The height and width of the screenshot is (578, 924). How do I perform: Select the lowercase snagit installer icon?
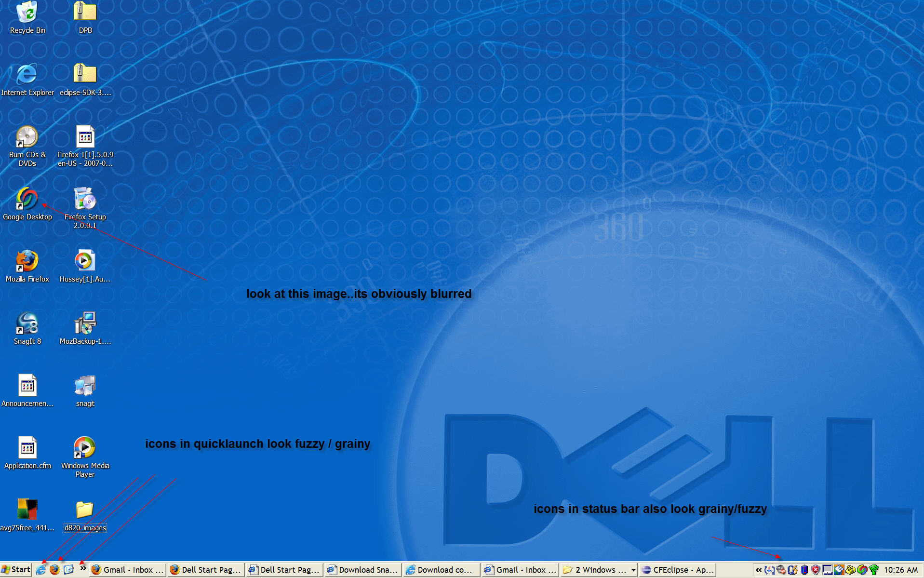85,390
